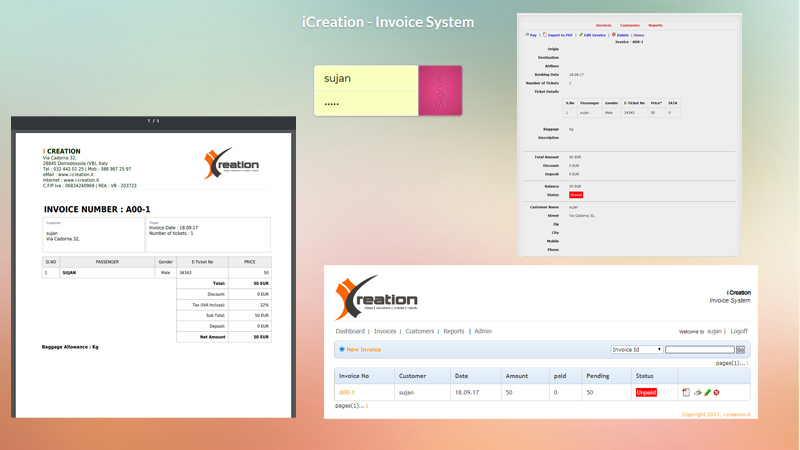Click the iCreation logo in dashboard
The height and width of the screenshot is (450, 800).
[x=376, y=295]
